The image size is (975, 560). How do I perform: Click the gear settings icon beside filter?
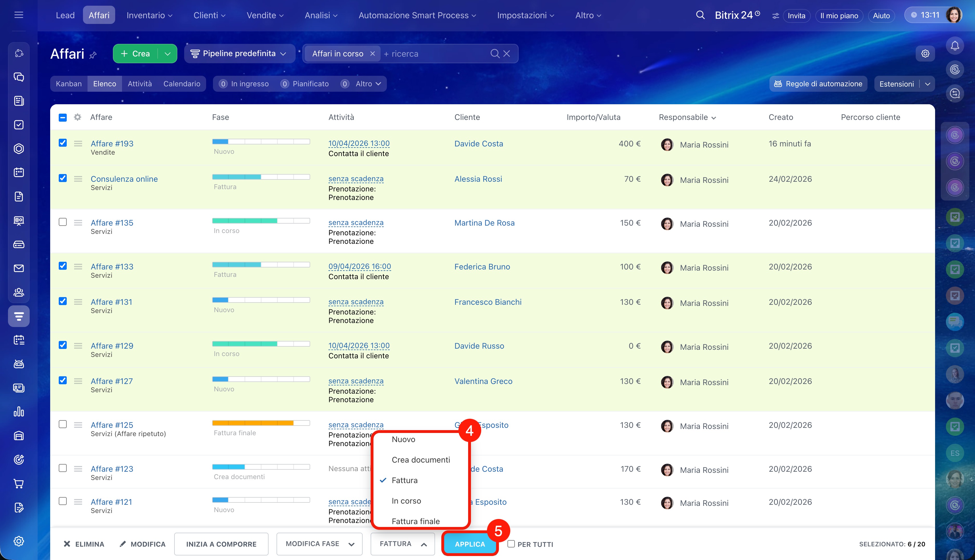tap(925, 54)
